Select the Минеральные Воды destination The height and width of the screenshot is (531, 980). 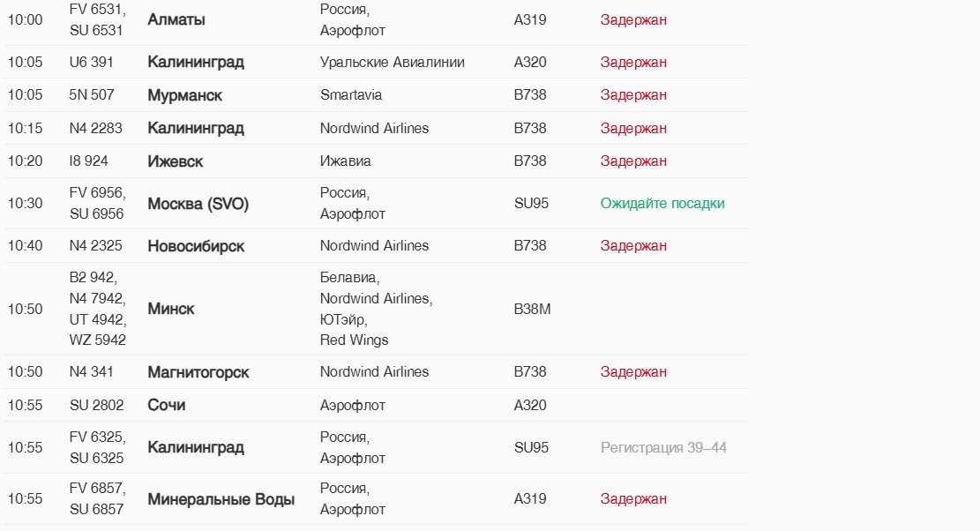coord(221,500)
